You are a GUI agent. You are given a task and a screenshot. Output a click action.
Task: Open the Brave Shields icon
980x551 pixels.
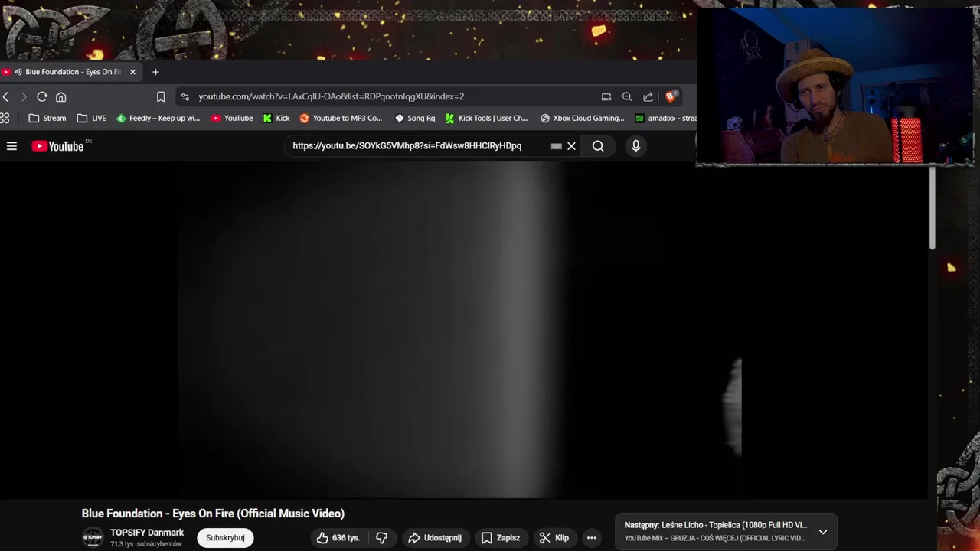[x=671, y=96]
